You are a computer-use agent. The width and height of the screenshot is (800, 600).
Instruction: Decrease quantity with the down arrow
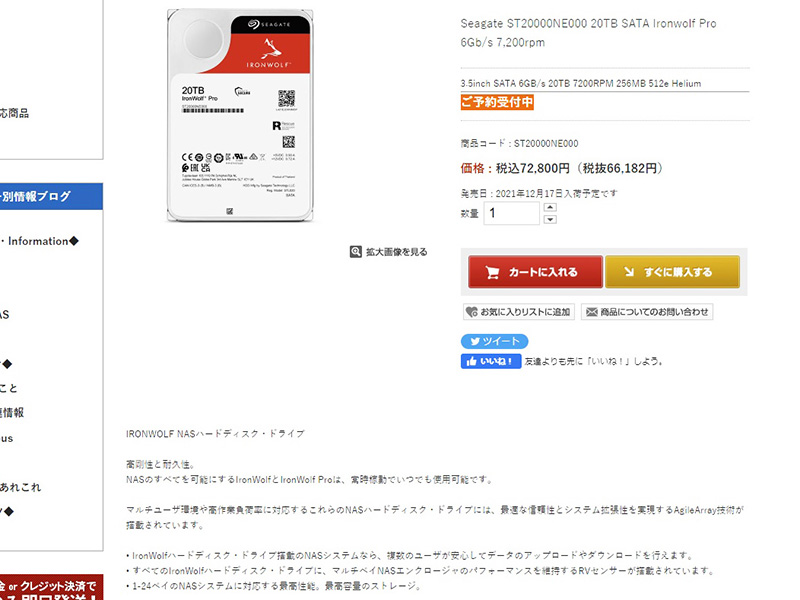[x=550, y=219]
